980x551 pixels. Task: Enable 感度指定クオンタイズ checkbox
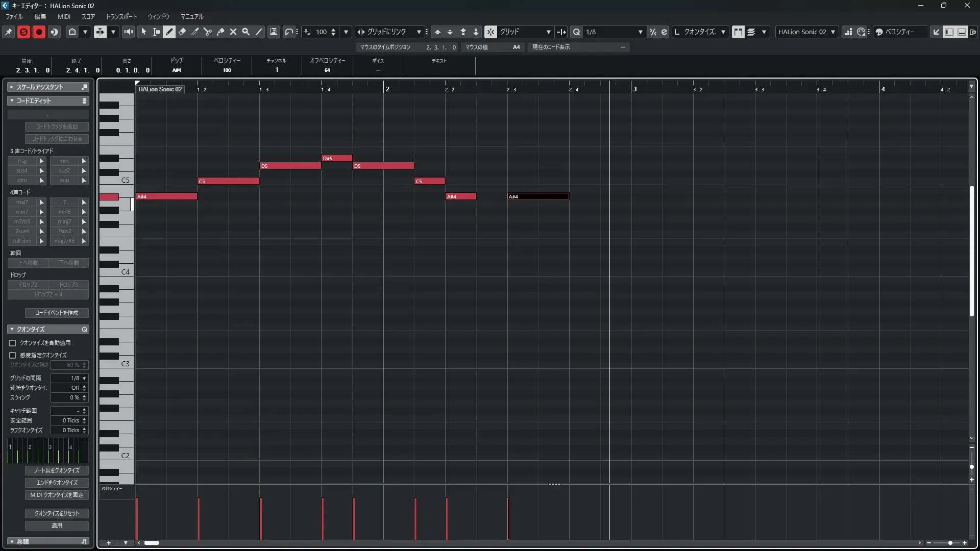pos(13,355)
